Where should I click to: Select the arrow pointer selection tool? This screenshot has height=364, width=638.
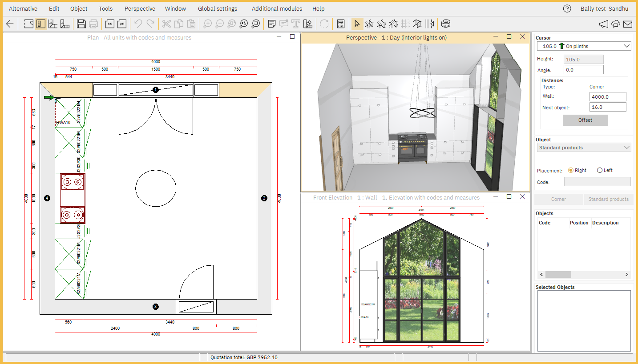tap(357, 24)
